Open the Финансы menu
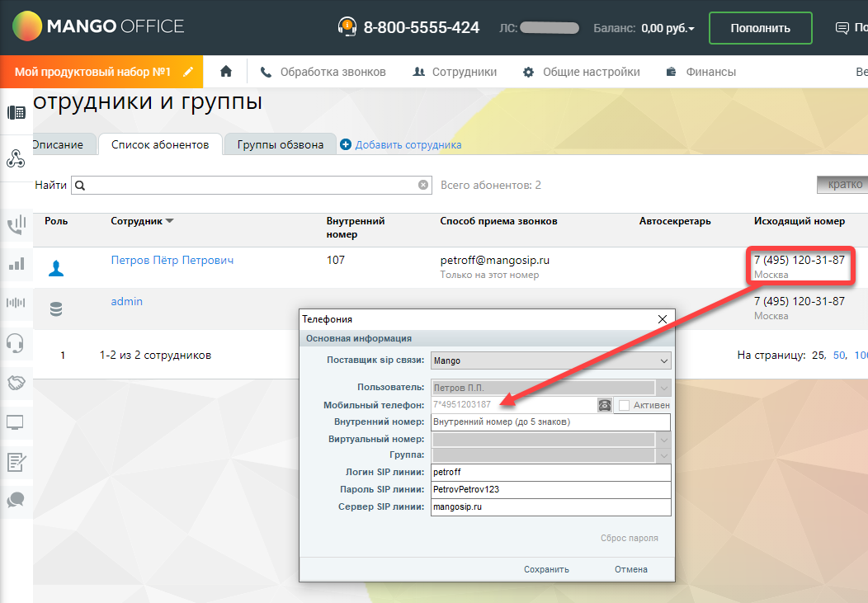868x603 pixels. pos(701,72)
